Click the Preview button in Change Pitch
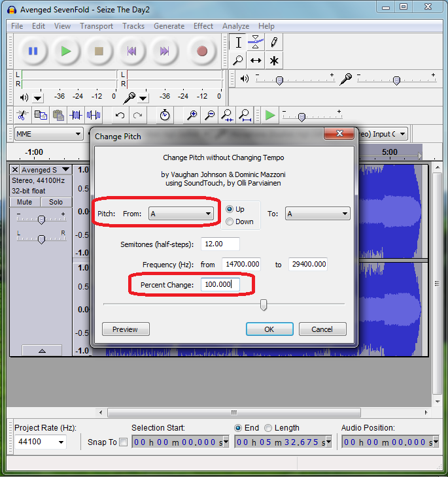The image size is (448, 477). (x=126, y=329)
